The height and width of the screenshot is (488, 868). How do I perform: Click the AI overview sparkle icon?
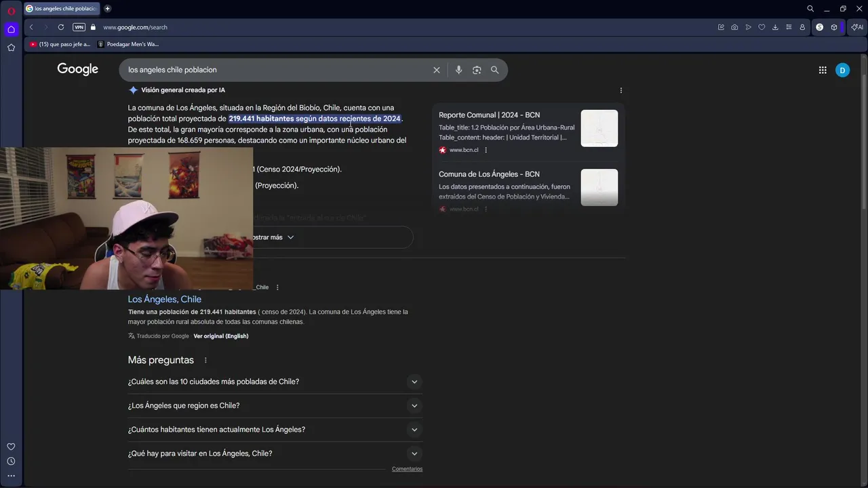point(133,90)
